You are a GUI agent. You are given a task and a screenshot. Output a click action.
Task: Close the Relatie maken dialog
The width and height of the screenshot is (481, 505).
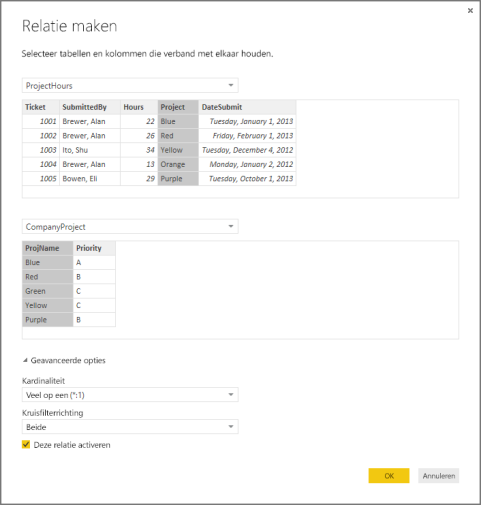click(470, 11)
